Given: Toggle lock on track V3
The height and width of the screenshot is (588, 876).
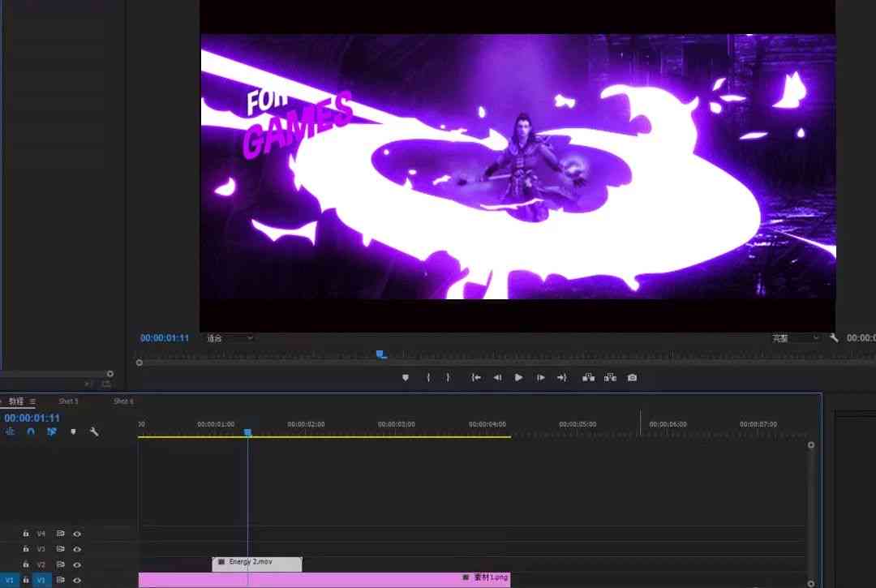Looking at the screenshot, I should point(25,549).
